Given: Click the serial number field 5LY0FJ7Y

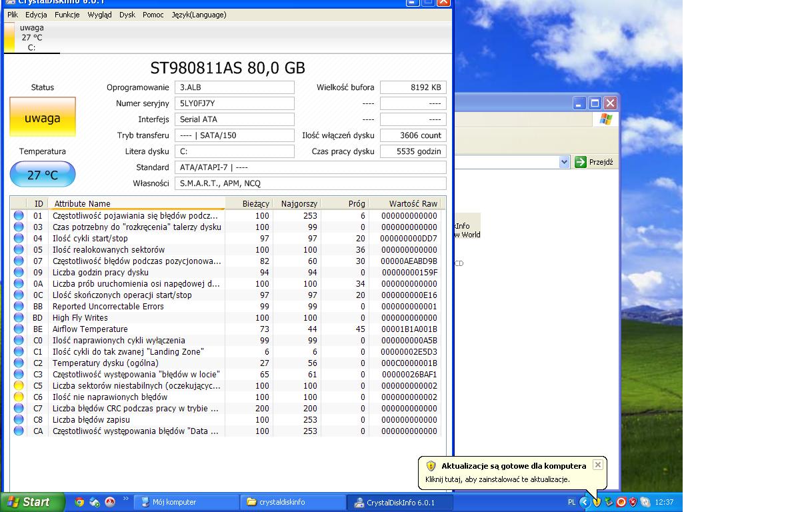Looking at the screenshot, I should (x=235, y=103).
